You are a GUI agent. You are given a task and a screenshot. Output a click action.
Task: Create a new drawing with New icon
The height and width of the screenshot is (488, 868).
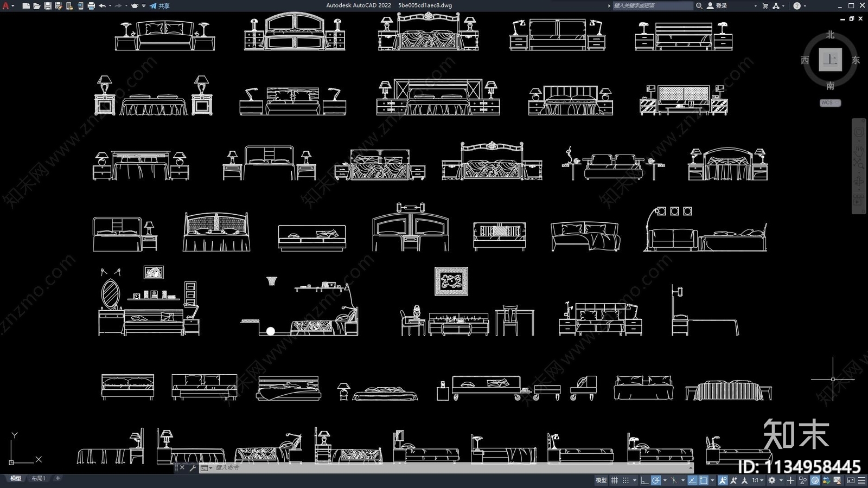pyautogui.click(x=26, y=5)
